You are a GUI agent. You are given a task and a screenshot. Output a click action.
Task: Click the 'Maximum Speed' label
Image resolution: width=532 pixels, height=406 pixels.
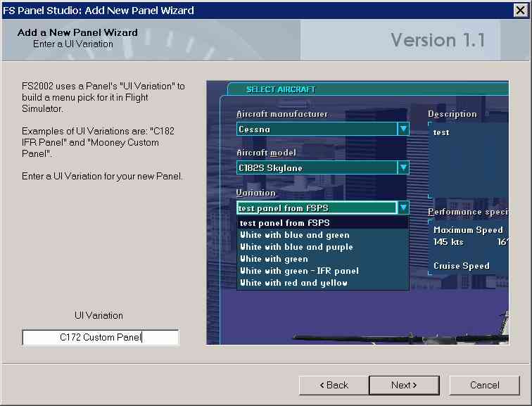468,230
